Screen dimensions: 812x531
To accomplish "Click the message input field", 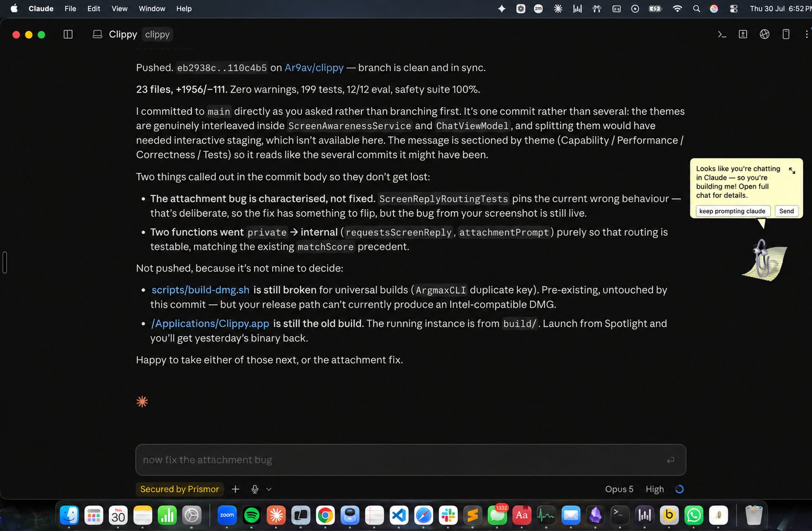I will 410,460.
